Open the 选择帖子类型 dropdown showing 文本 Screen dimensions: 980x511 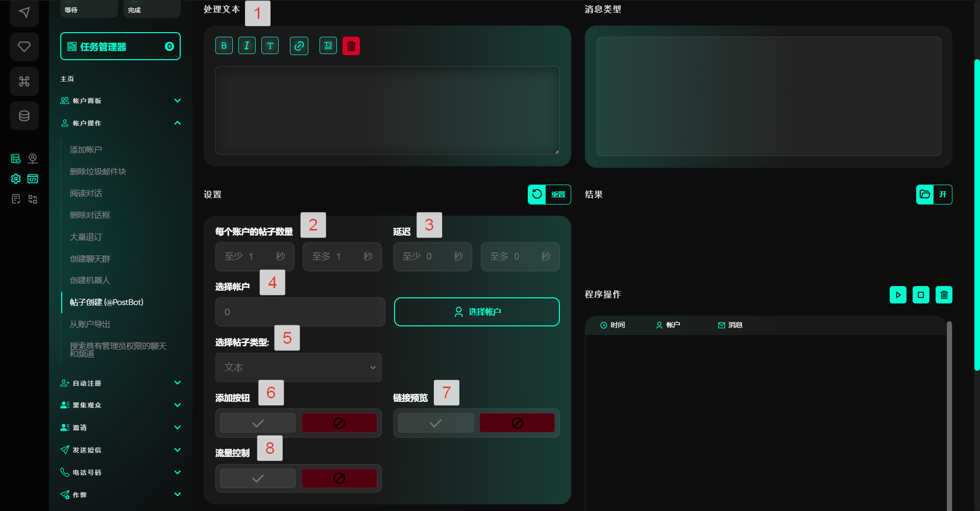click(x=299, y=368)
